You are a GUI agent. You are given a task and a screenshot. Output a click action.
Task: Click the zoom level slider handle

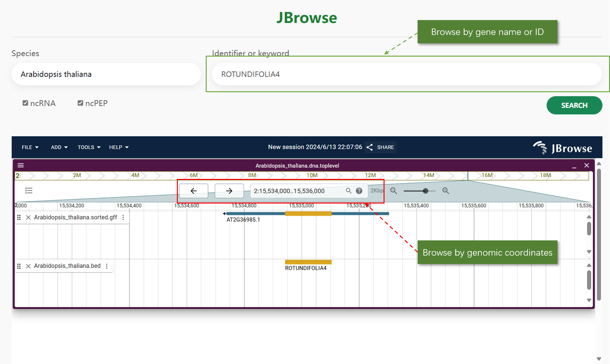(425, 191)
